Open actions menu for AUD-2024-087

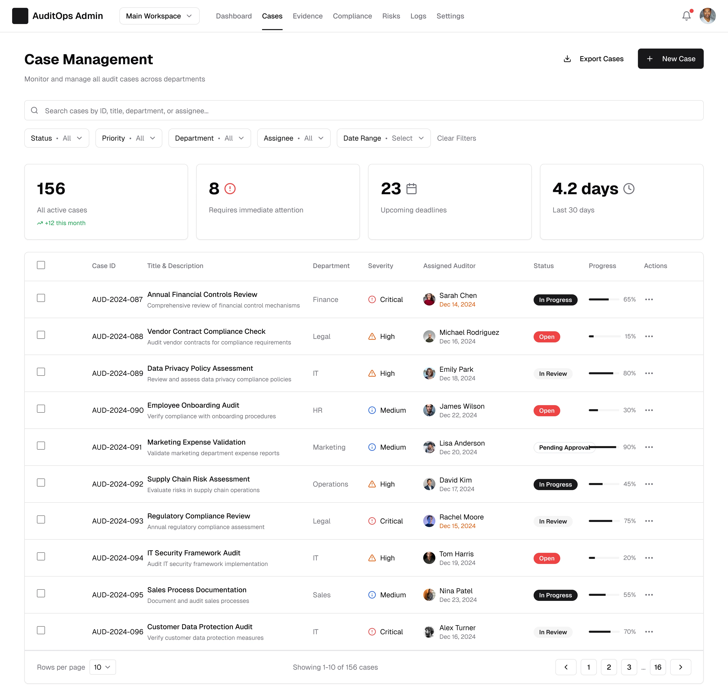[x=649, y=299]
